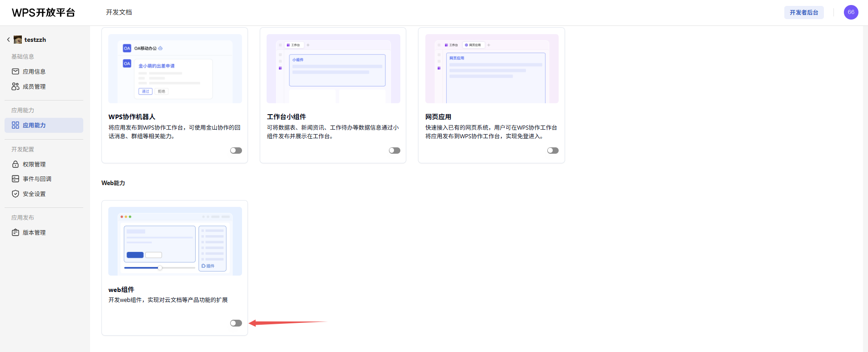This screenshot has height=352, width=868.
Task: Click the 网页应用 description text
Action: tap(491, 132)
